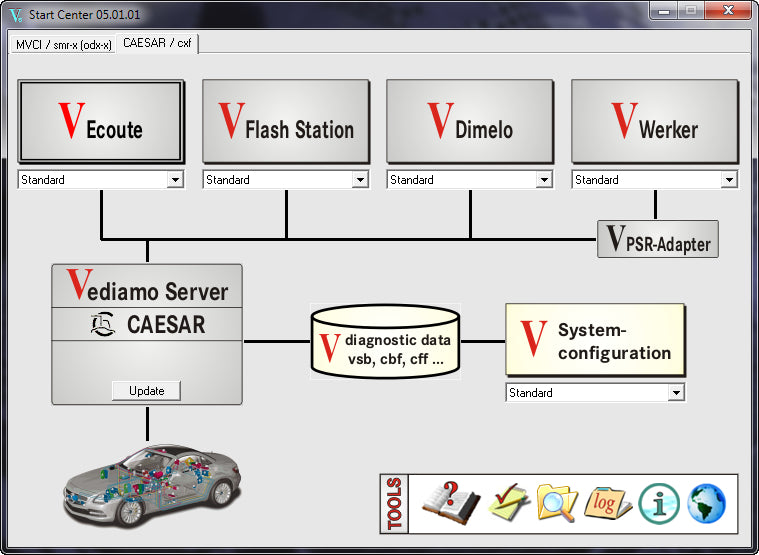The height and width of the screenshot is (555, 759).
Task: Open the Dimelo module
Action: 470,122
